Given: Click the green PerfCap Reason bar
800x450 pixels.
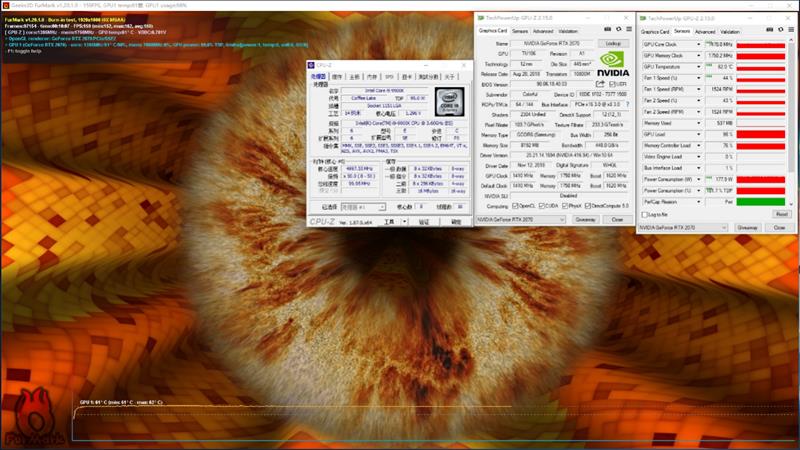Looking at the screenshot, I should point(761,202).
